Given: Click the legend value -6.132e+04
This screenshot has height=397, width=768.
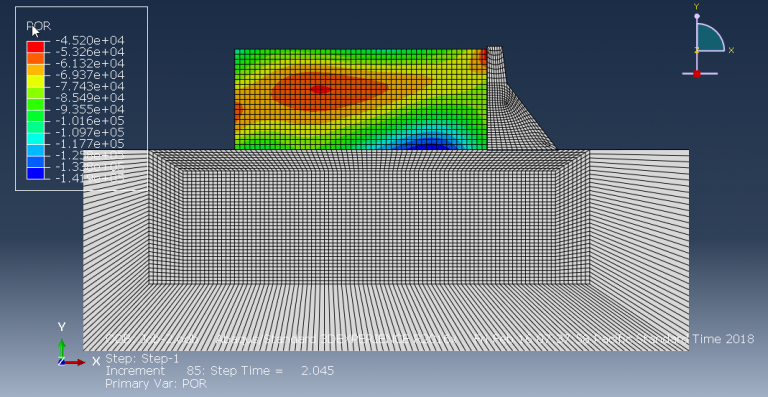Looking at the screenshot, I should 90,64.
